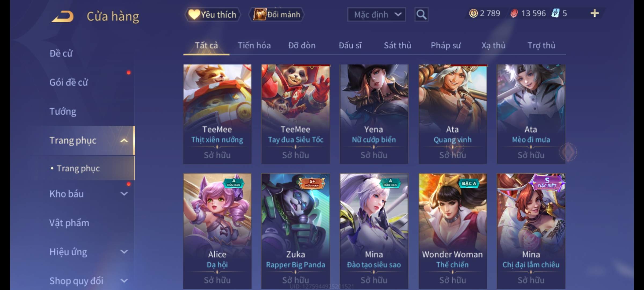The width and height of the screenshot is (644, 290).
Task: Open the Gói đề cử menu item
Action: (x=69, y=82)
